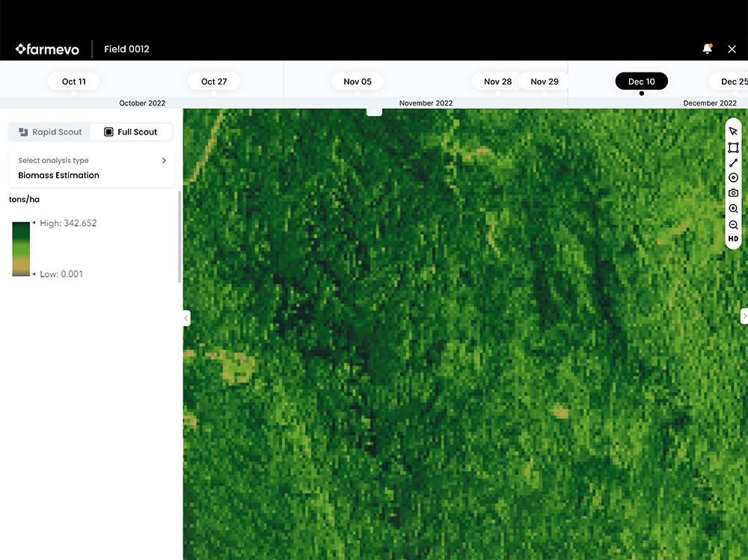This screenshot has width=748, height=560.
Task: Expand the right side panel
Action: click(744, 316)
